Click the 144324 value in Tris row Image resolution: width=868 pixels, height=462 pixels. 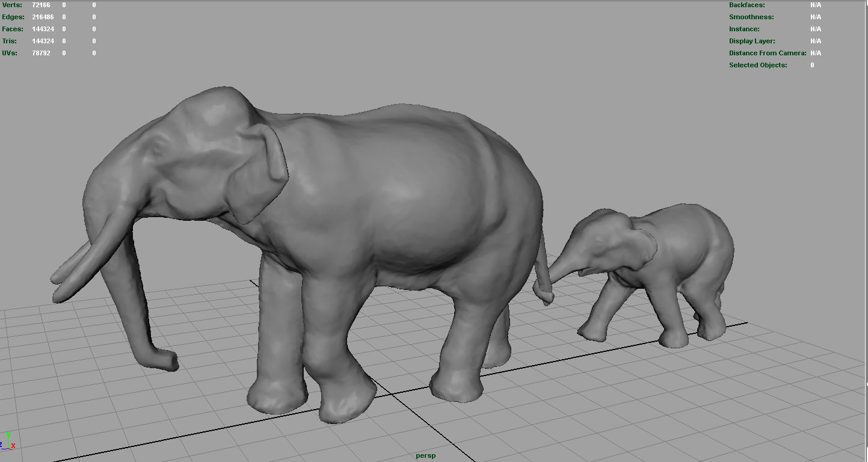(43, 41)
